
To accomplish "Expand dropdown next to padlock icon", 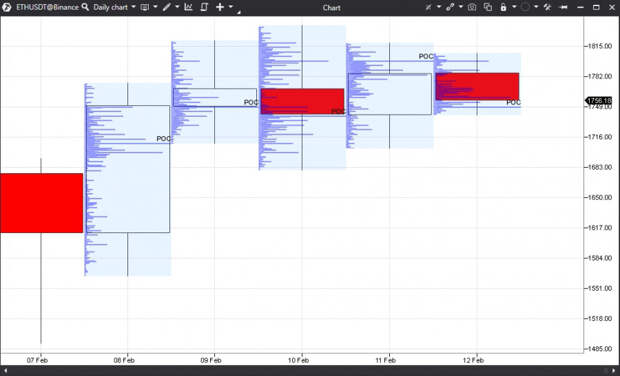I will (x=514, y=7).
